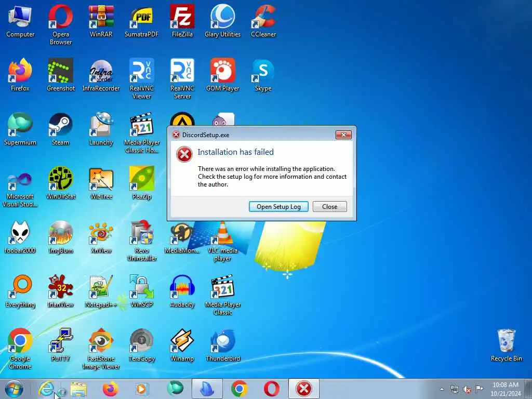Select the PuTTY desktop icon

point(60,345)
